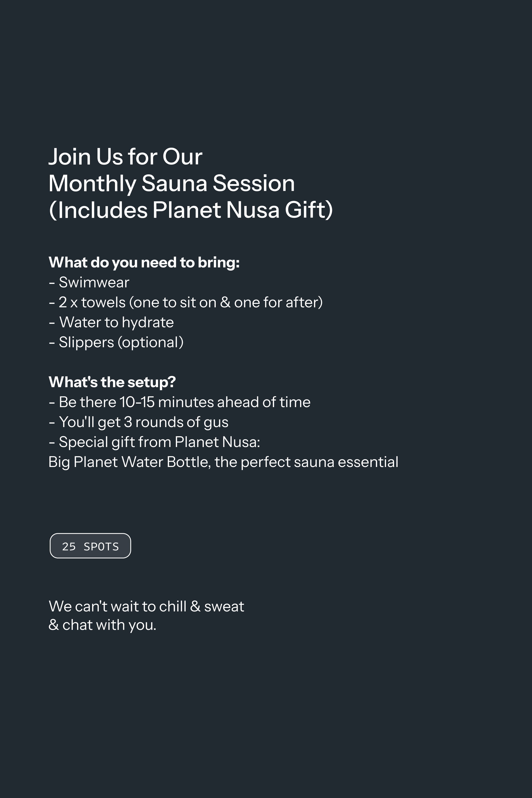
Task: Click the words 'perfect sauna essential'
Action: [319, 462]
